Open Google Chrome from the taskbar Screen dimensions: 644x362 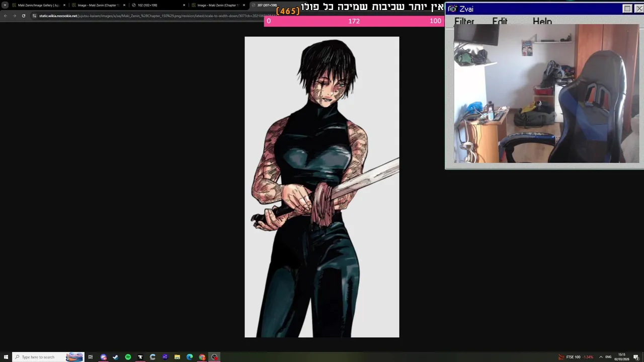[202, 357]
